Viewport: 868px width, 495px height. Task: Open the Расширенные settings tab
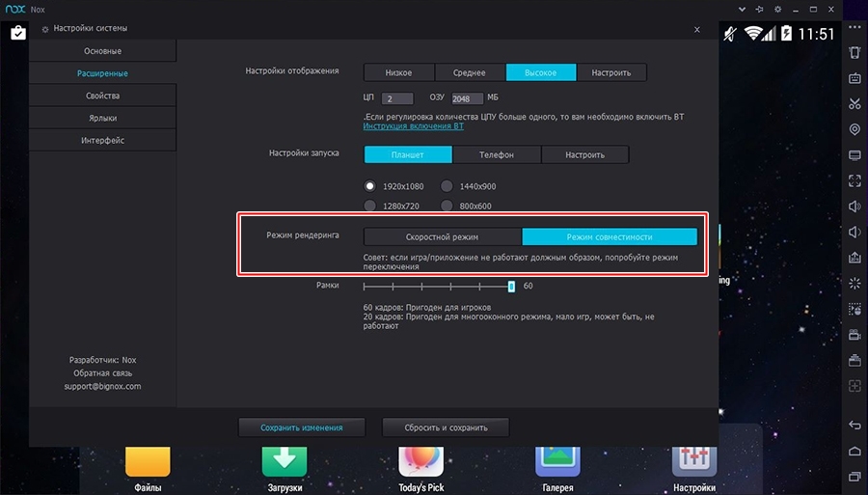[102, 73]
